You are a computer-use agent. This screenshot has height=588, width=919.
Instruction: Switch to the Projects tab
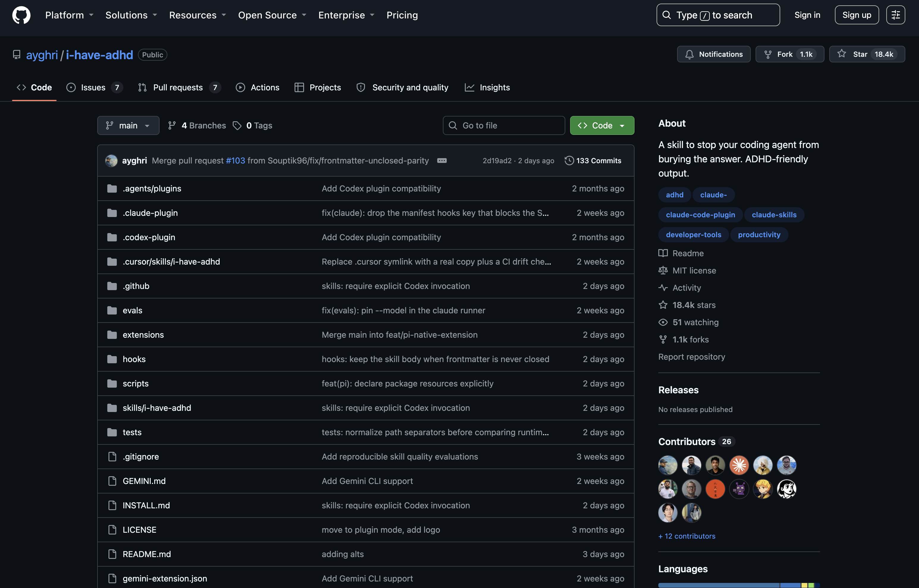[x=317, y=87]
